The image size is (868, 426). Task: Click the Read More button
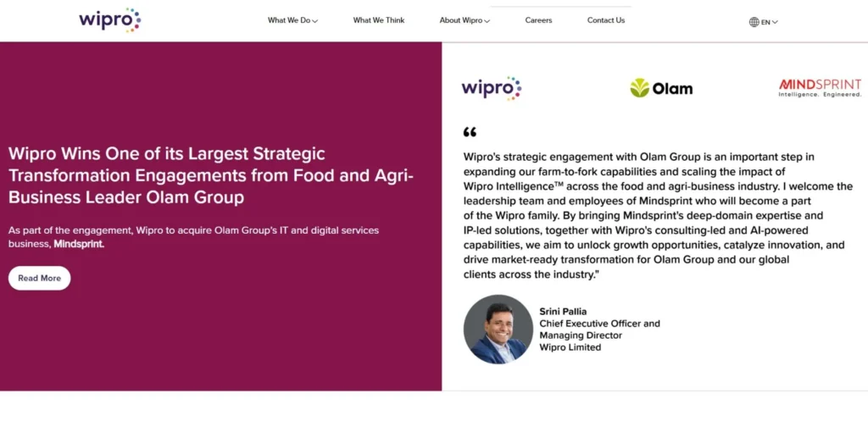coord(39,279)
